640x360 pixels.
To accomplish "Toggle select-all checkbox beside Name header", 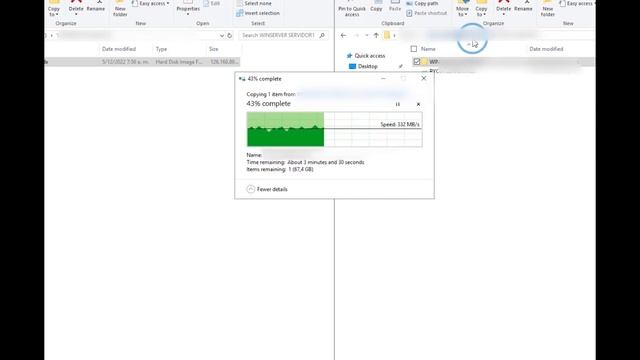I will (413, 49).
